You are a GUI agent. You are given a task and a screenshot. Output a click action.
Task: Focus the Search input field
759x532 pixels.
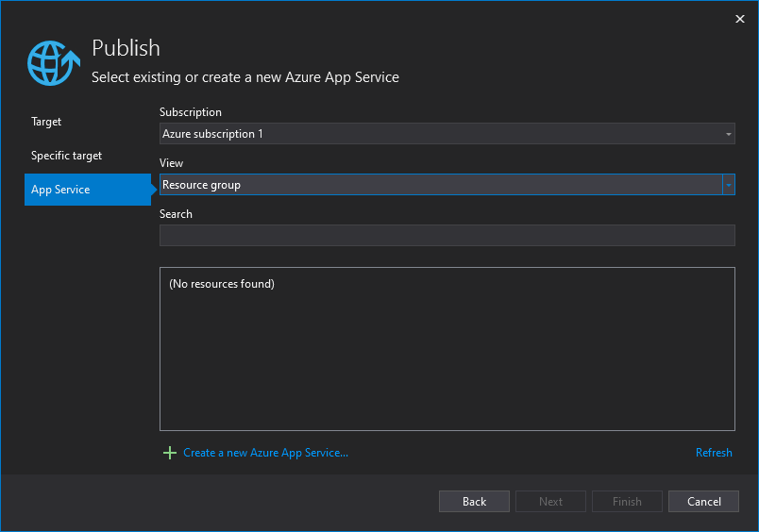(x=447, y=236)
